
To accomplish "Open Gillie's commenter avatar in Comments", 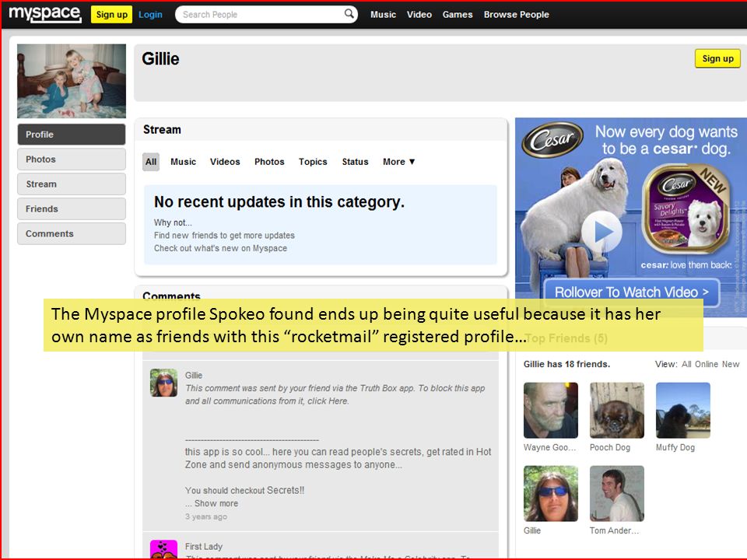I will [x=164, y=383].
